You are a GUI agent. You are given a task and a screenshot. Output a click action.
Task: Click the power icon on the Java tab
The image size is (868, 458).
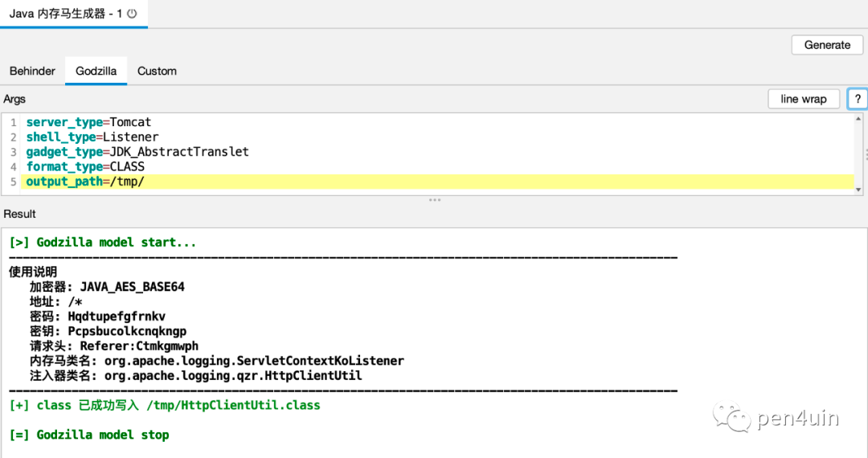132,14
